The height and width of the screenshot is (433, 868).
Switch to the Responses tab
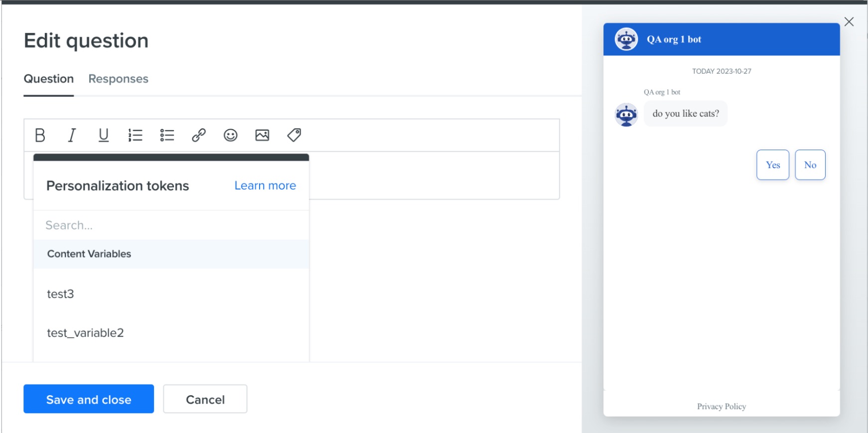pyautogui.click(x=119, y=79)
